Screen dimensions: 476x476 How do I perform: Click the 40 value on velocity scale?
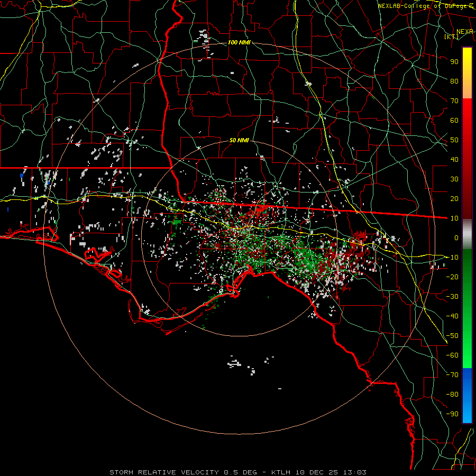(454, 159)
